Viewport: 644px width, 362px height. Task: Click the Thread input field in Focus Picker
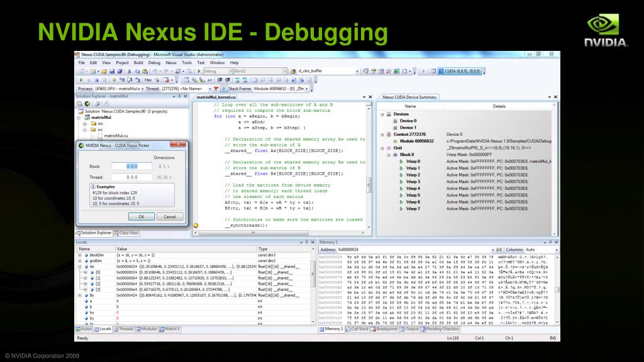[132, 177]
